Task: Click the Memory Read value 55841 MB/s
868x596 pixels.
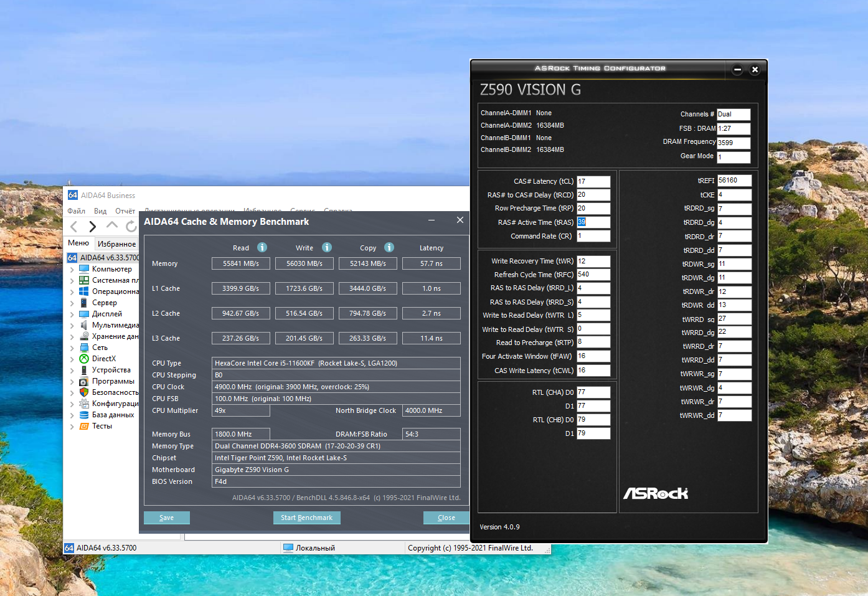Action: [x=241, y=263]
